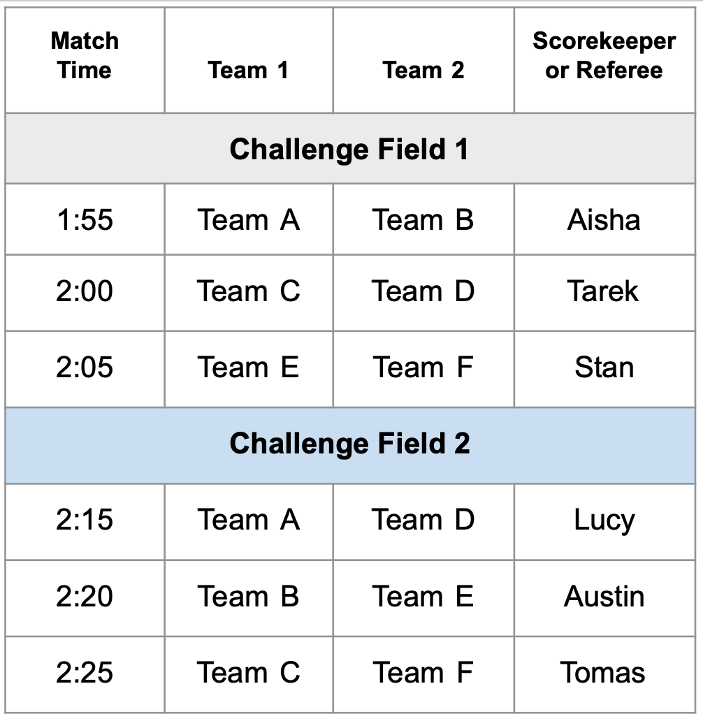The width and height of the screenshot is (703, 728).
Task: Click the Team F cell in 2:25 row
Action: pyautogui.click(x=423, y=673)
